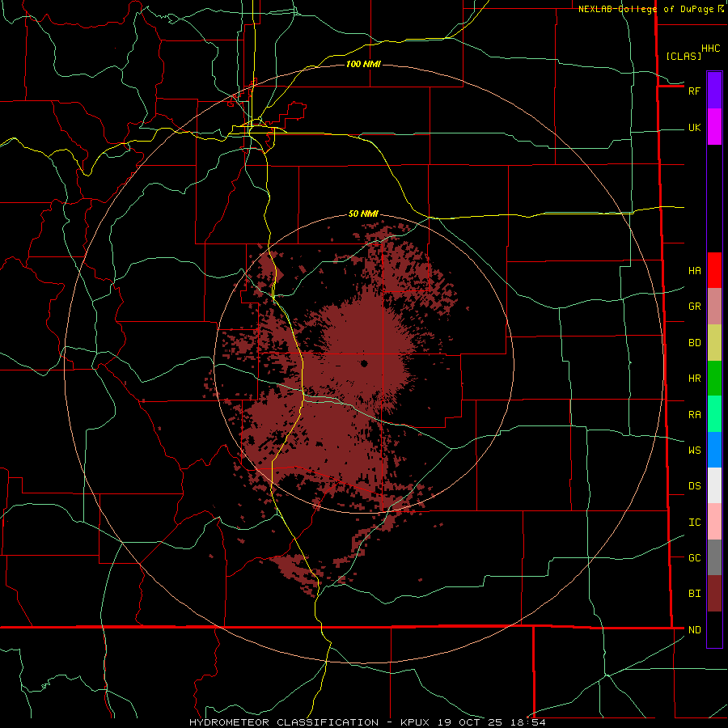Select the GC gray legend swatch
Screen dimensions: 728x728
click(x=714, y=557)
